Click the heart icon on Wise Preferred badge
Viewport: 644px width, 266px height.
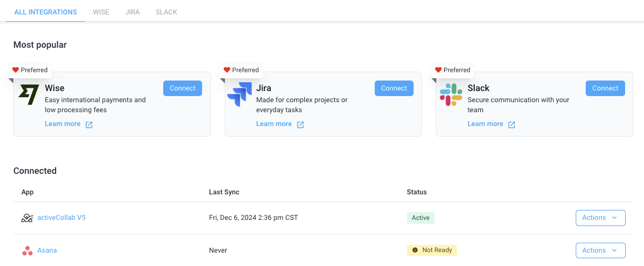(16, 70)
